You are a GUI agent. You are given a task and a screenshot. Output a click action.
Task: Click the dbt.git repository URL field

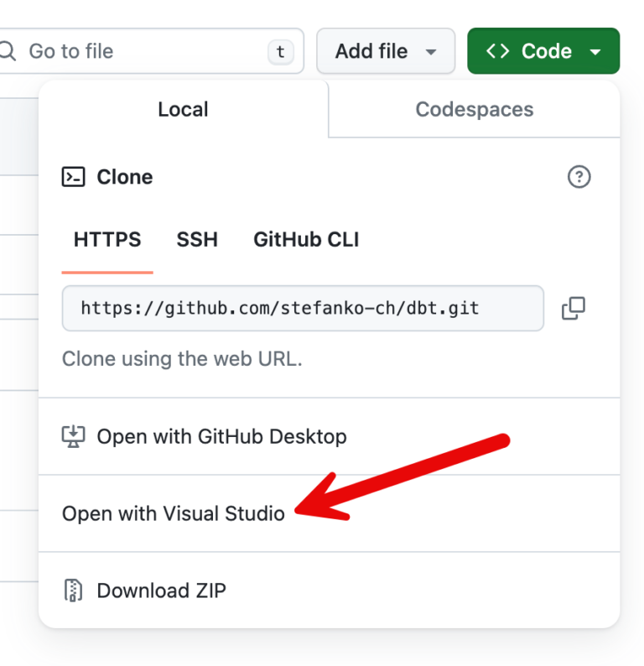(x=302, y=308)
